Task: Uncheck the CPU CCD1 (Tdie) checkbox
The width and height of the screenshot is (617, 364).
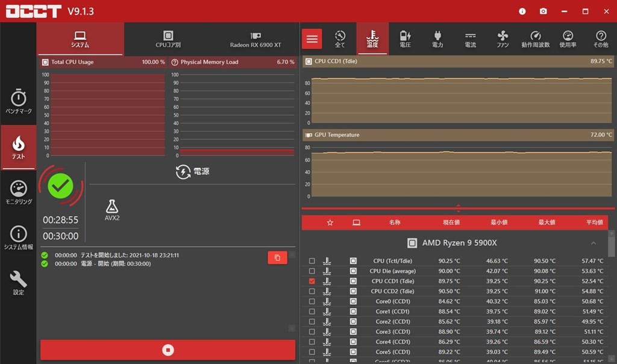Action: (312, 281)
